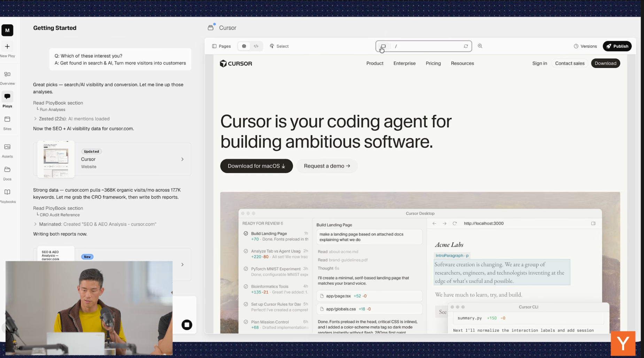
Task: Reload the preview with refresh icon
Action: coord(466,46)
